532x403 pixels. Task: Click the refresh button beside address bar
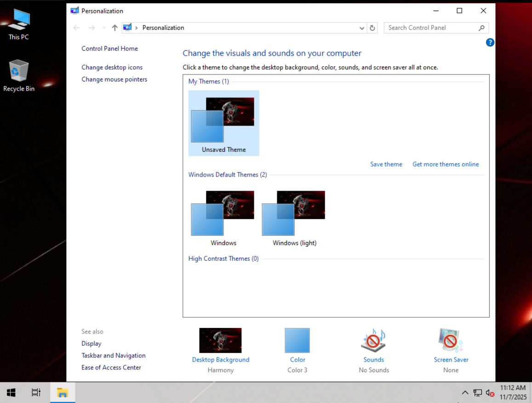[372, 28]
